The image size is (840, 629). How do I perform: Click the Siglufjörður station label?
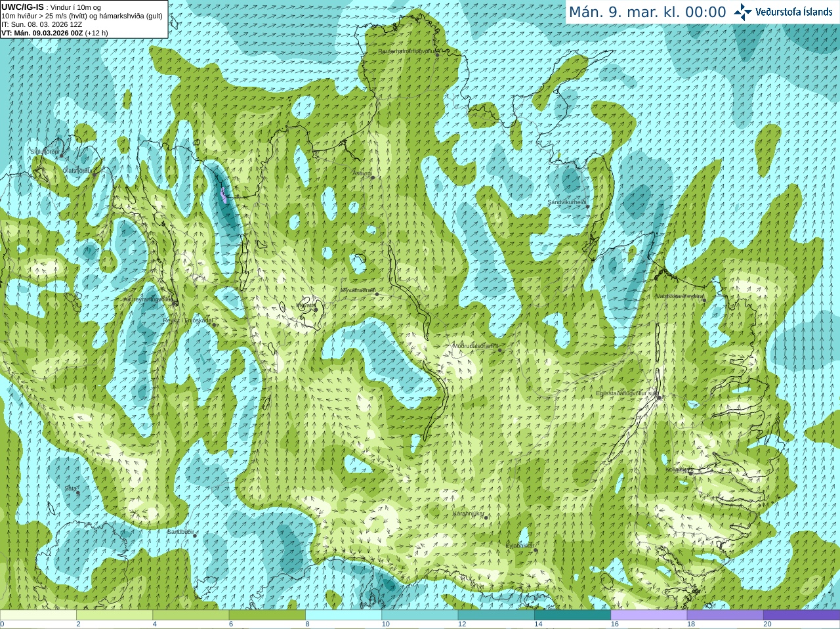(x=45, y=152)
